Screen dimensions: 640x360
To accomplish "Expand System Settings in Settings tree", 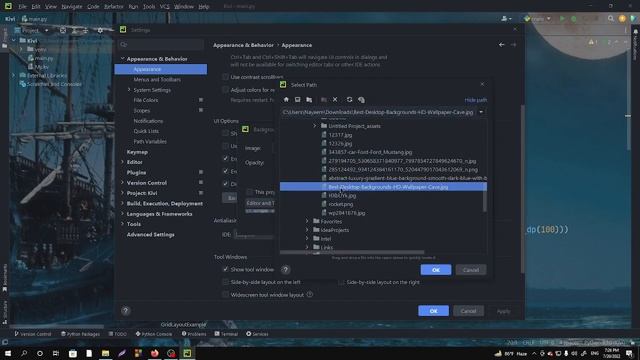I will click(129, 90).
